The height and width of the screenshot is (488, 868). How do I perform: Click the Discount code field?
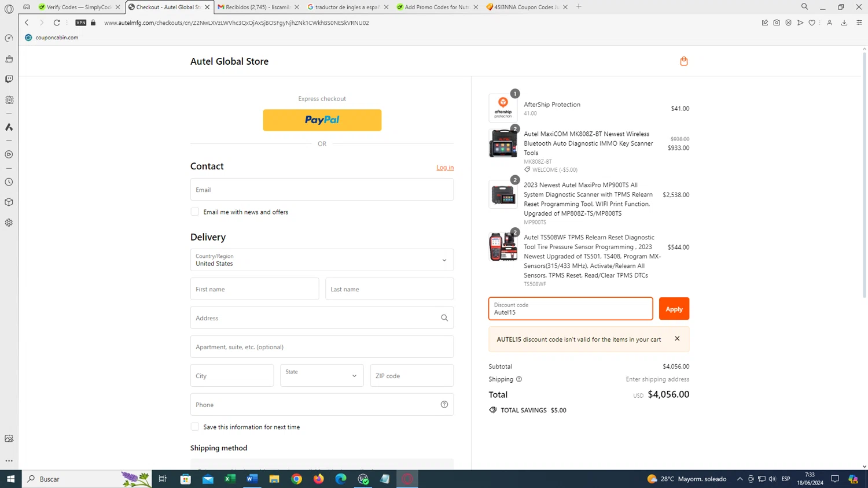point(571,309)
